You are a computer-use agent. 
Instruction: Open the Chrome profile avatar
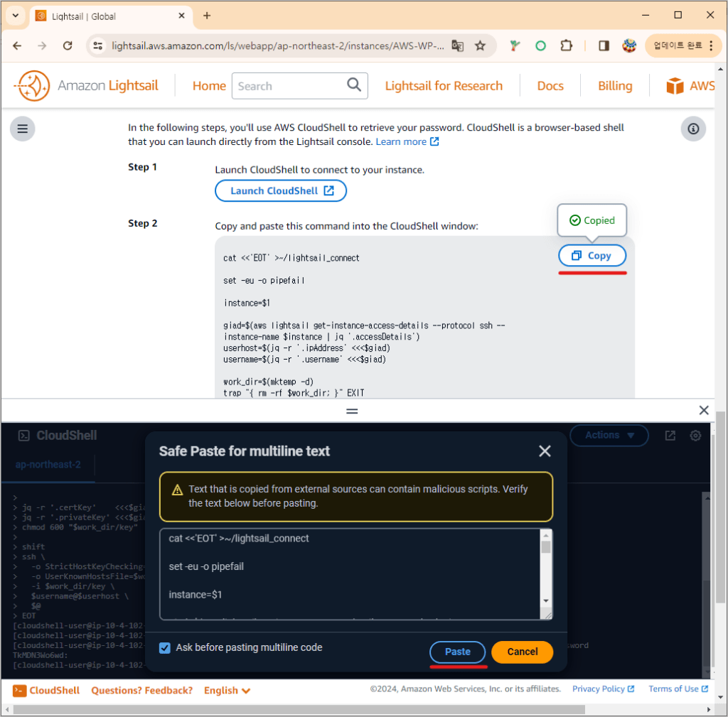(x=629, y=45)
